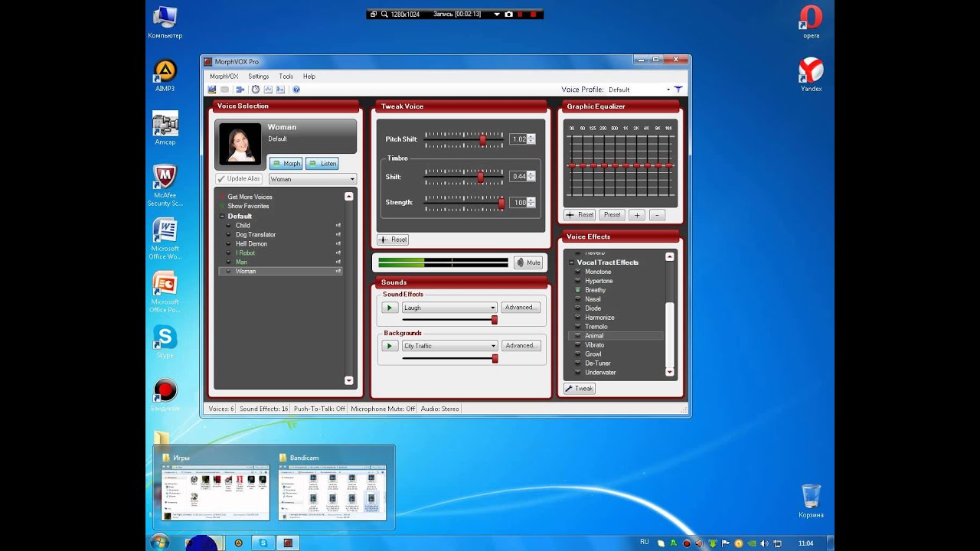Enable the Underwater voice effect
980x551 pixels.
(600, 373)
